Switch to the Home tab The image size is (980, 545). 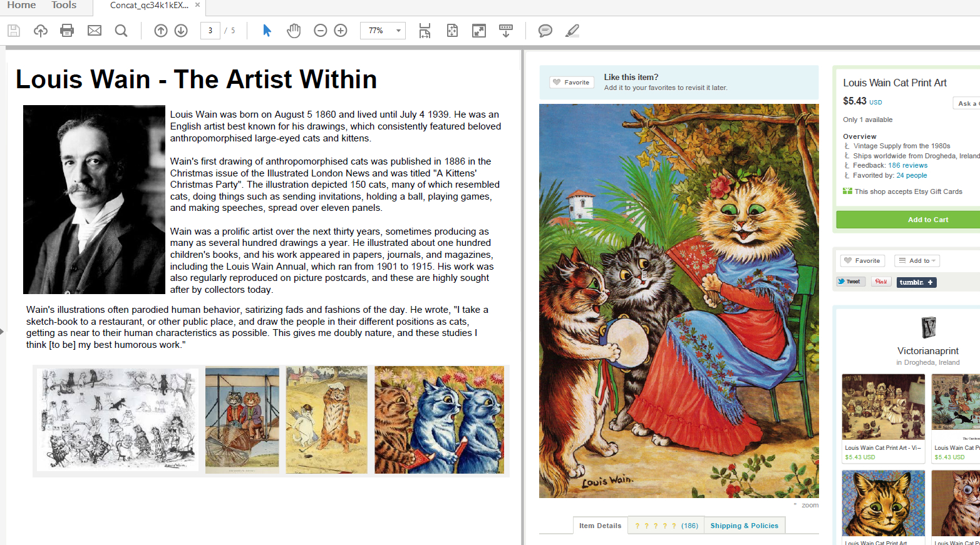[x=21, y=5]
